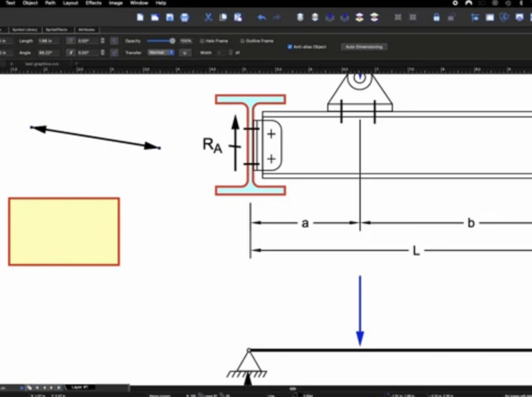Click the dimension label 'L'
The image size is (532, 397).
pyautogui.click(x=416, y=251)
